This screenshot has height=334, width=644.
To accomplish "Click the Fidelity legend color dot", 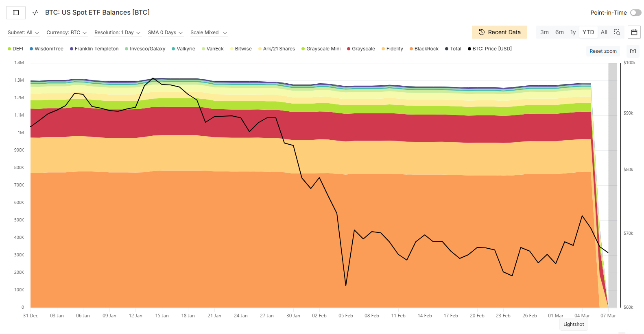I will 383,49.
